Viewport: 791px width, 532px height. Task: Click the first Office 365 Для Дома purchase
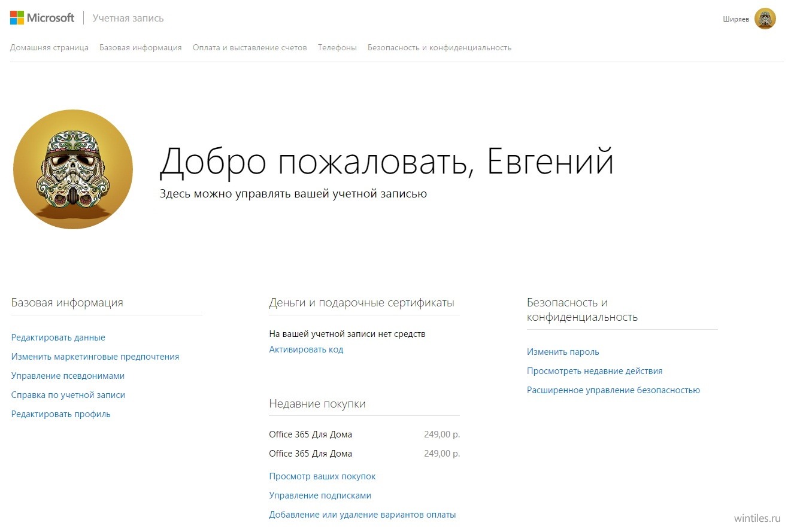[311, 434]
